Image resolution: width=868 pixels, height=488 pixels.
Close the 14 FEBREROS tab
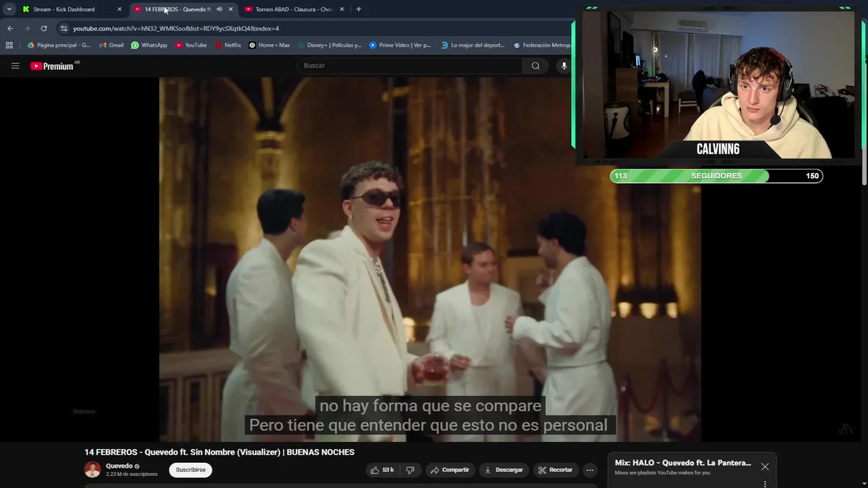[231, 9]
